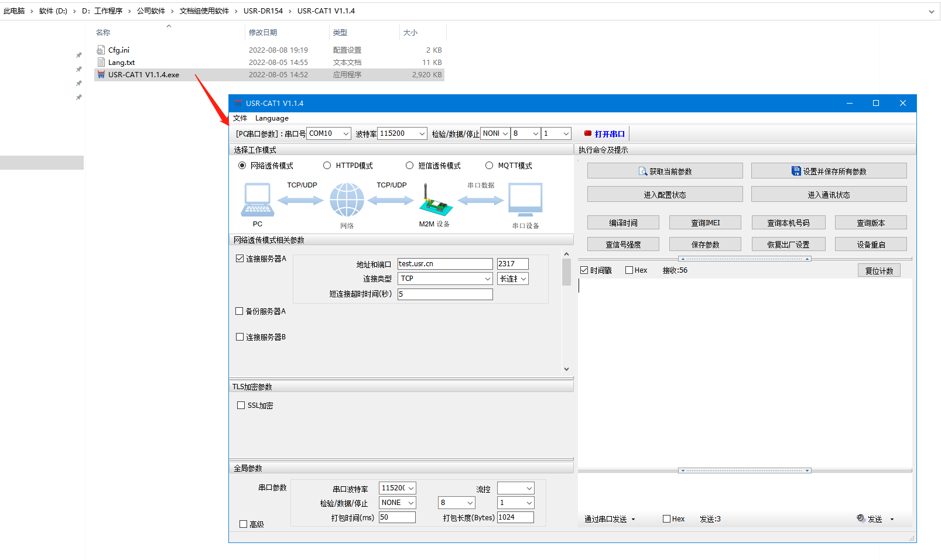Enable the SSL加密 checkbox

point(241,405)
